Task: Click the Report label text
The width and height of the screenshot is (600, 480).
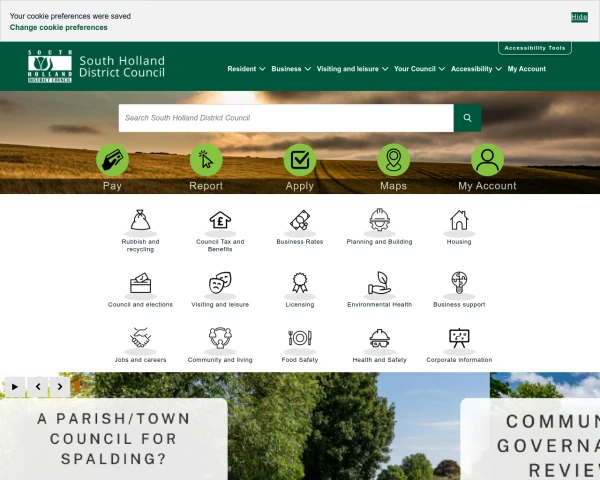Action: click(x=206, y=186)
